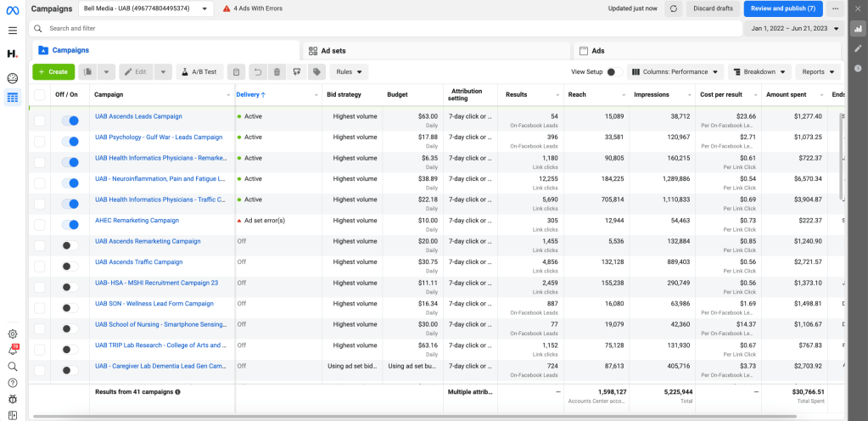This screenshot has width=868, height=421.
Task: Click the undo arrow icon
Action: pos(256,72)
